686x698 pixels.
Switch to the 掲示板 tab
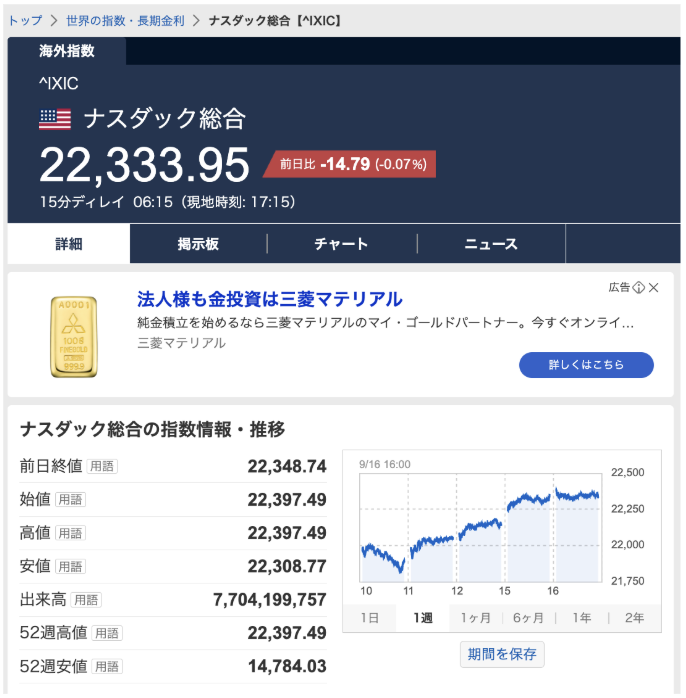(x=198, y=244)
